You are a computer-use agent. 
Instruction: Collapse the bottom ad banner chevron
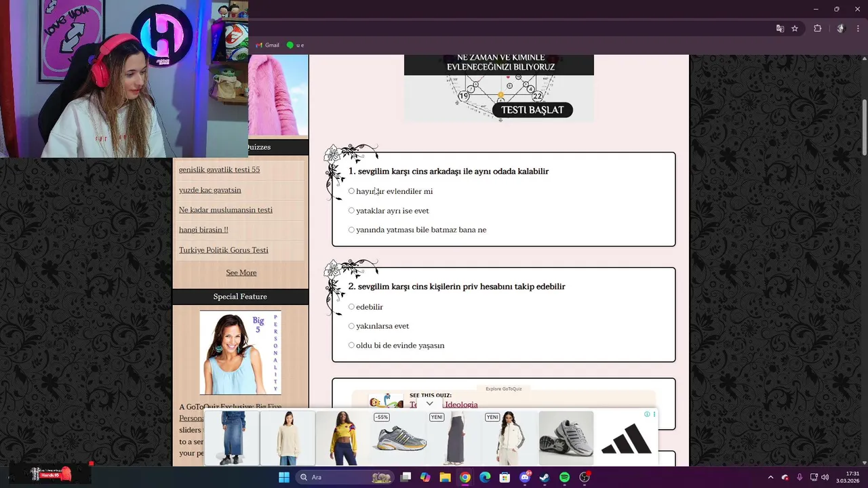429,403
